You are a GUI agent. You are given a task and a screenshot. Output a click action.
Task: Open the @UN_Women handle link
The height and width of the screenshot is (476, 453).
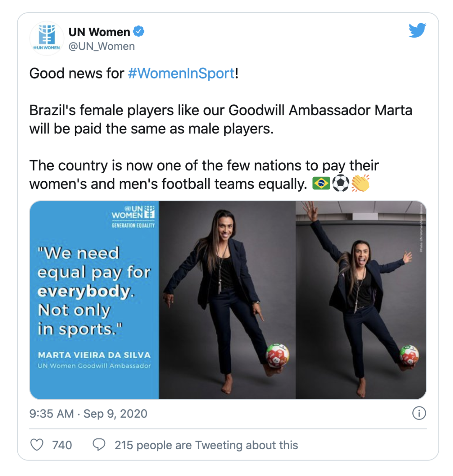[x=102, y=47]
